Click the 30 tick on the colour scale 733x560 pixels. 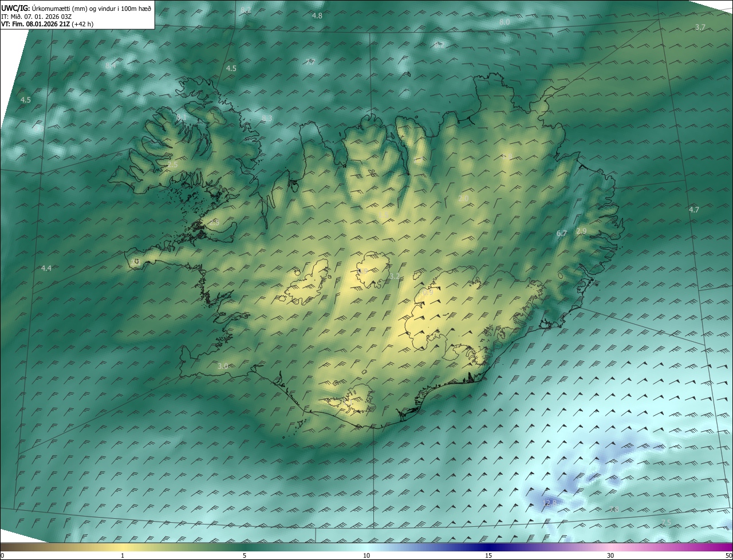pyautogui.click(x=610, y=555)
